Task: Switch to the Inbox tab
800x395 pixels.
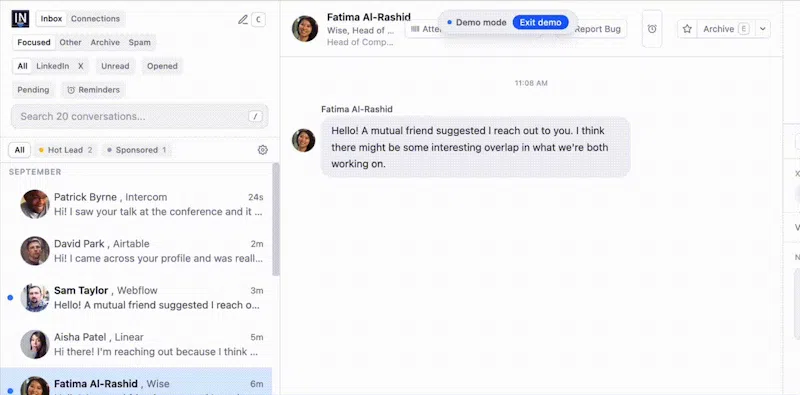Action: pyautogui.click(x=52, y=19)
